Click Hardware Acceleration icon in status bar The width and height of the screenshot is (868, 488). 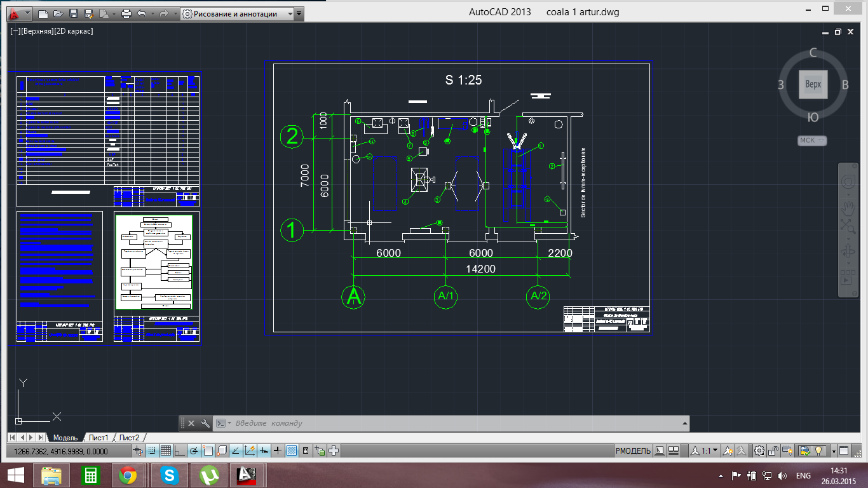point(787,451)
